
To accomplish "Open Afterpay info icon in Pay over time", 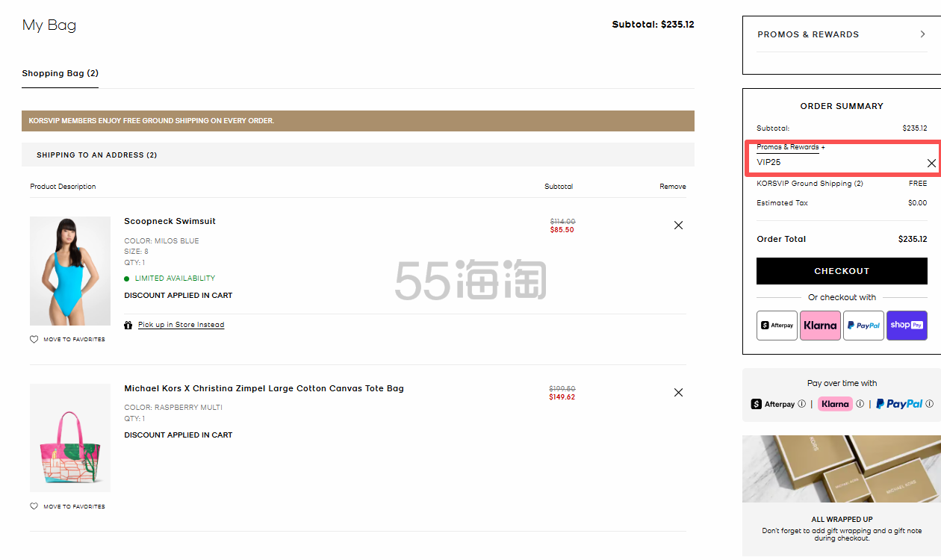I will (802, 404).
